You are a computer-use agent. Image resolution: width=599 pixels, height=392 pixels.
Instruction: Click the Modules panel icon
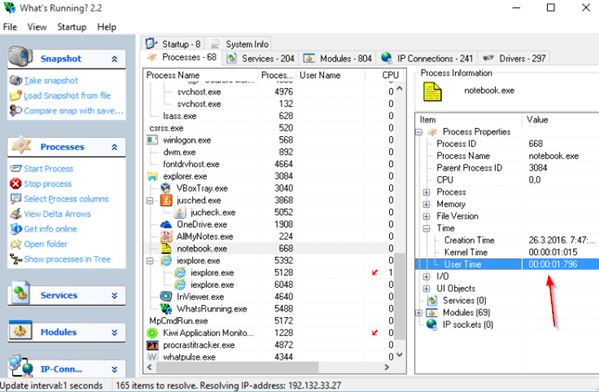point(21,330)
